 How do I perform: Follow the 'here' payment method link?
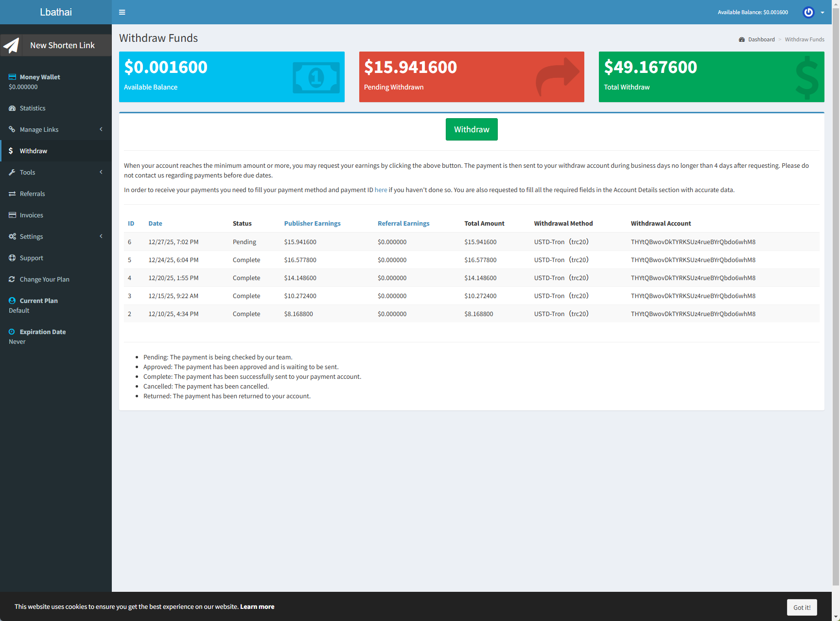381,190
